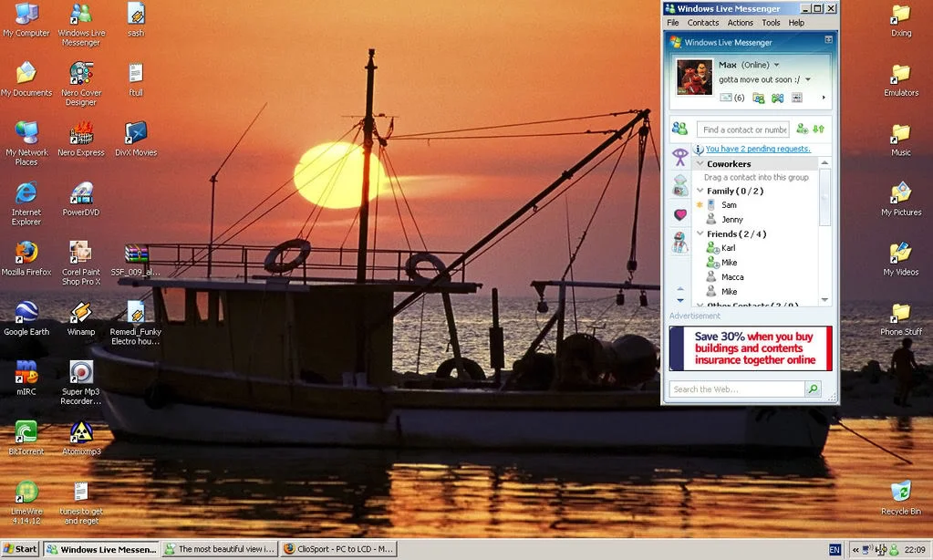Open the Music desktop folder

click(901, 139)
